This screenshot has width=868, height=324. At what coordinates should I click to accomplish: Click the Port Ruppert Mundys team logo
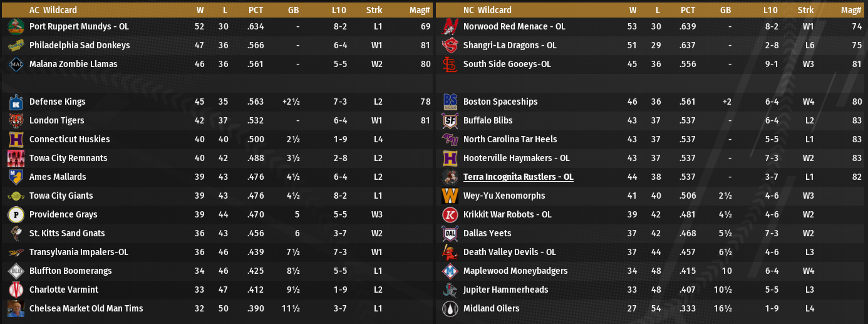tap(16, 26)
